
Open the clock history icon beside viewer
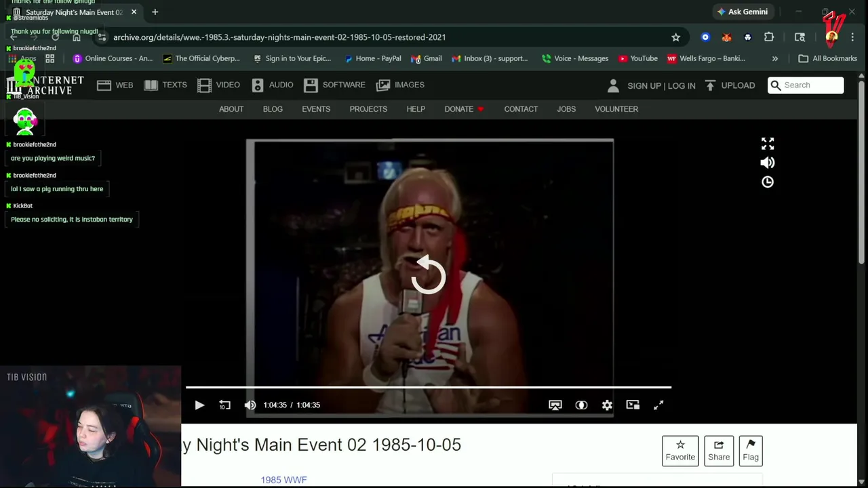pos(768,182)
